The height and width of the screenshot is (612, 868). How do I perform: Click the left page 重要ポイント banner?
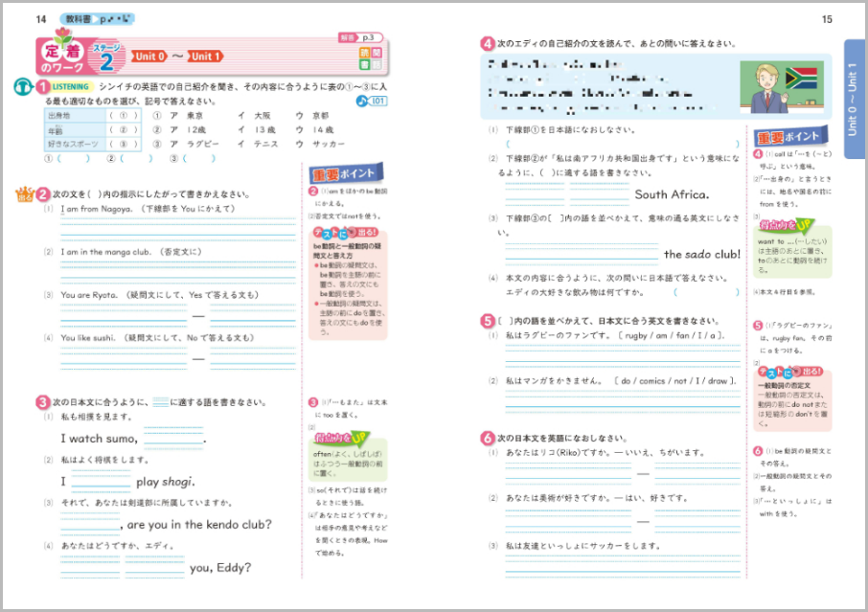[x=346, y=173]
